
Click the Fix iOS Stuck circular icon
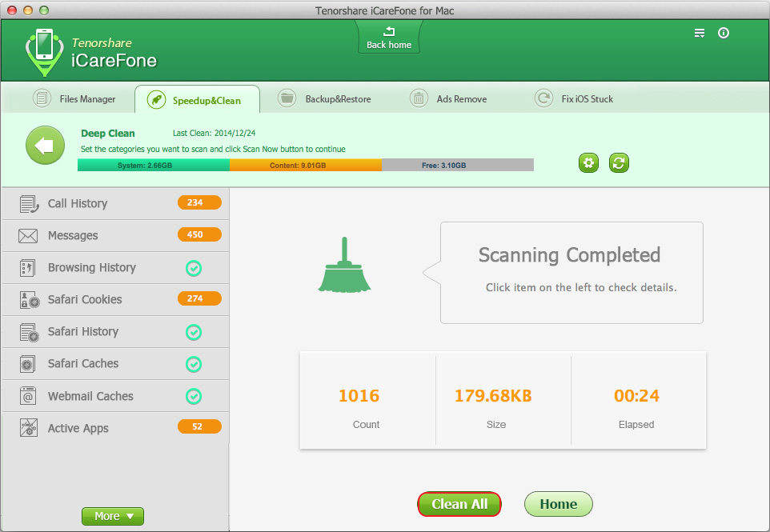point(543,98)
